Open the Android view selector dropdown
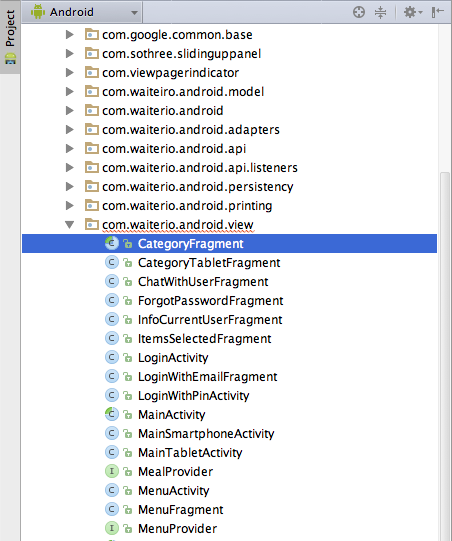The image size is (452, 541). [x=83, y=12]
